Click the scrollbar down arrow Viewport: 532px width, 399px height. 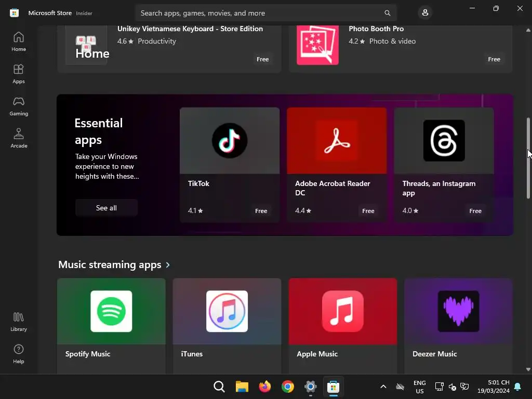point(528,369)
